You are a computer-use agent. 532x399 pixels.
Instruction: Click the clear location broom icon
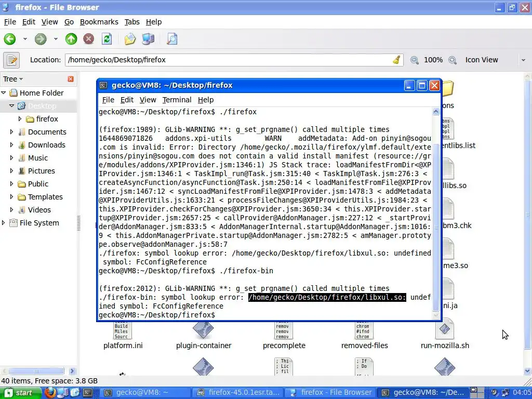396,60
